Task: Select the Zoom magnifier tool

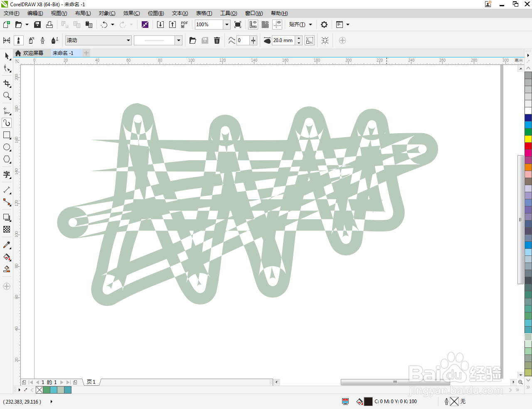Action: [x=7, y=96]
